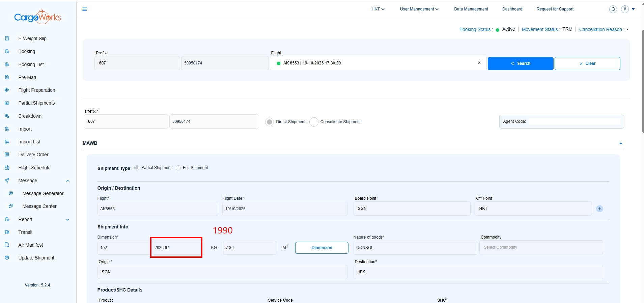Click the blue plus icon beside Off Point

(599, 209)
